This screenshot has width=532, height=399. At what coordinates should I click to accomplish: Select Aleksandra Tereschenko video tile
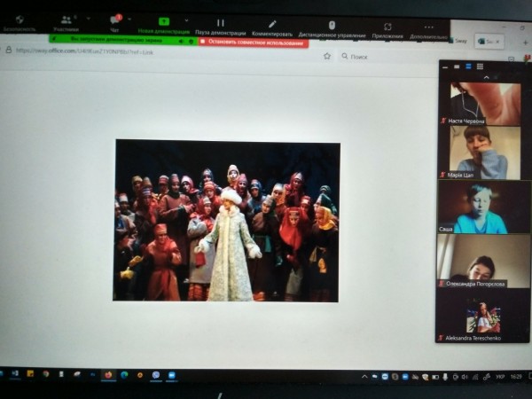(x=483, y=316)
